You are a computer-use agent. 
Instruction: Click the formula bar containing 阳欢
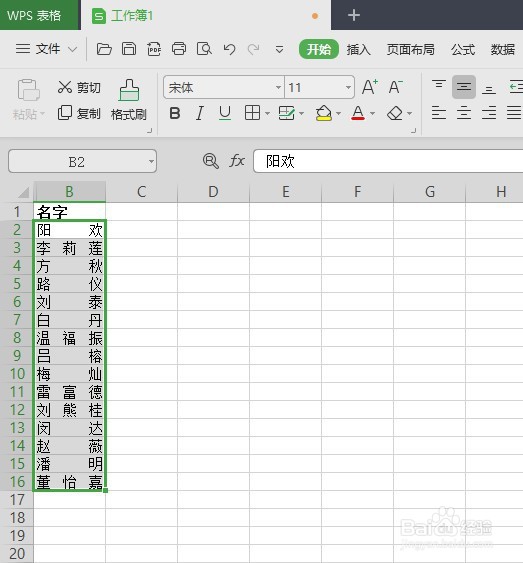tap(388, 161)
